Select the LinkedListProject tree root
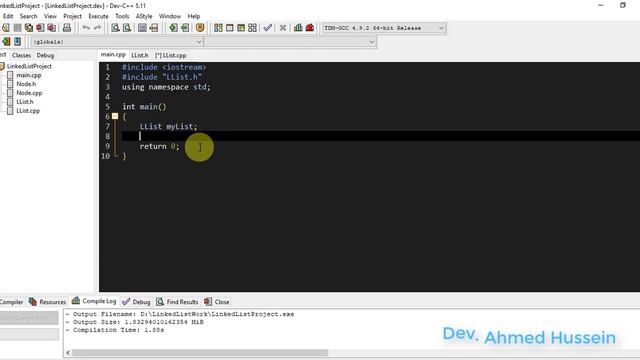This screenshot has width=640, height=360. (29, 66)
